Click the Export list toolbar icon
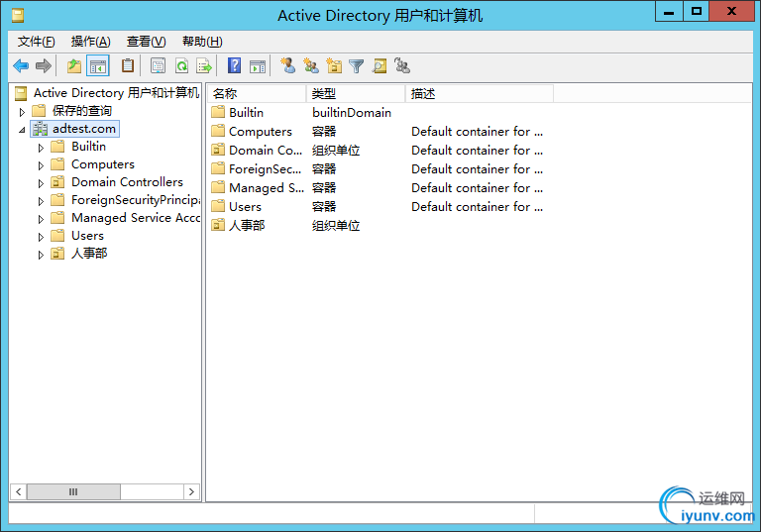This screenshot has height=532, width=761. (x=204, y=65)
